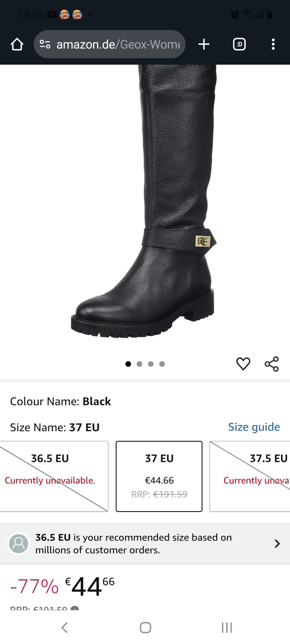Tap the amazon.de address bar
Viewport: 290px width, 644px height.
110,44
